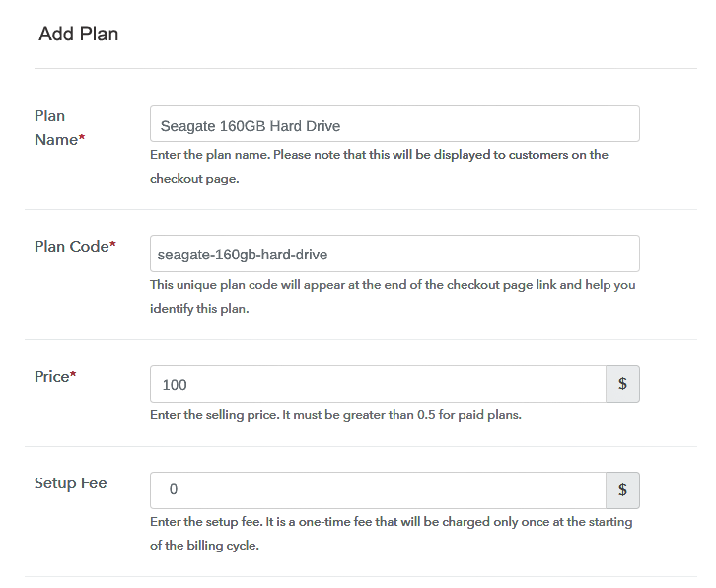Viewport: 716px width, 588px height.
Task: Click the 'of the billing cycle.' text line
Action: [x=204, y=546]
